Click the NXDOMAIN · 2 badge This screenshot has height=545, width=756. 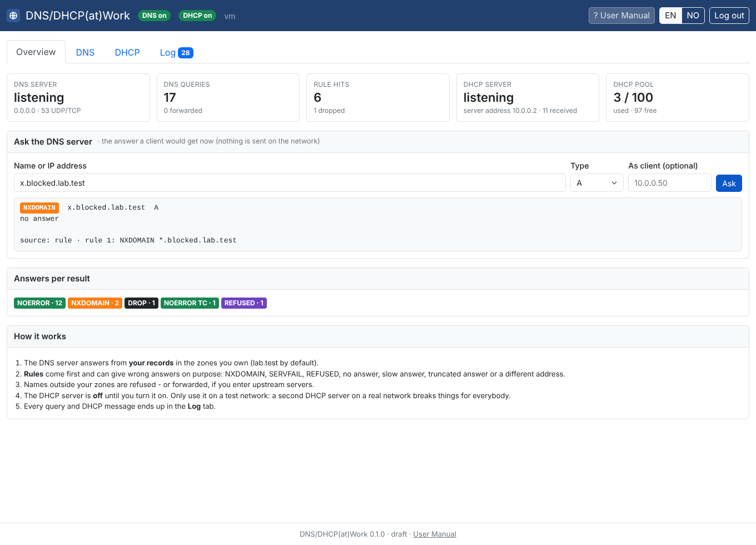[95, 303]
